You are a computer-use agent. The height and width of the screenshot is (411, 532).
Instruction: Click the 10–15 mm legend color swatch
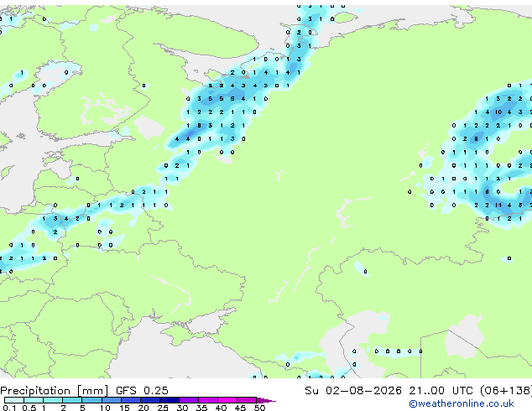pyautogui.click(x=111, y=400)
